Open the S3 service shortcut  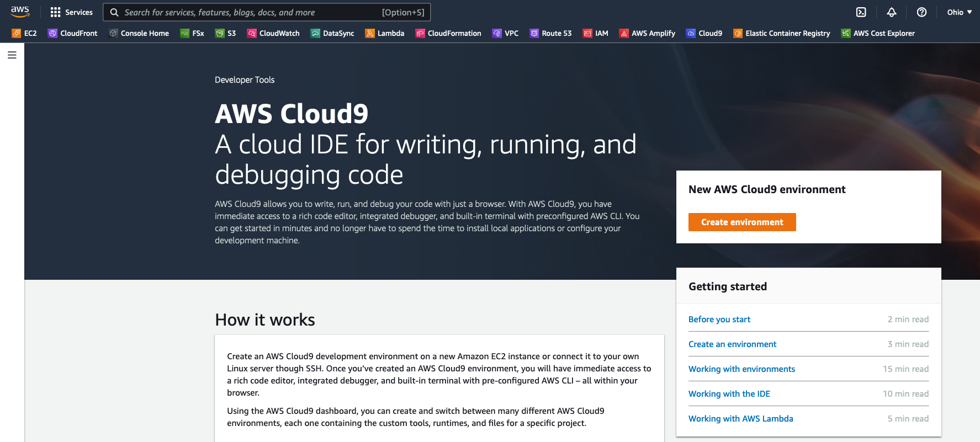click(x=225, y=33)
